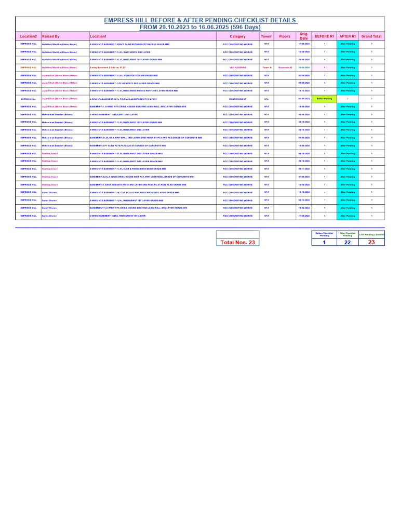Select the 'Location2' column header
Viewport: 399px width, 532px height.
coord(28,36)
